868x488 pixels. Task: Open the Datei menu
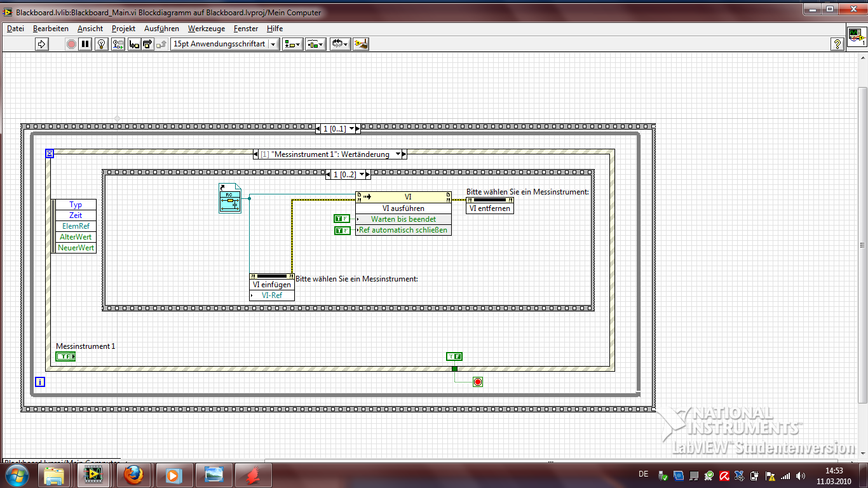(15, 29)
